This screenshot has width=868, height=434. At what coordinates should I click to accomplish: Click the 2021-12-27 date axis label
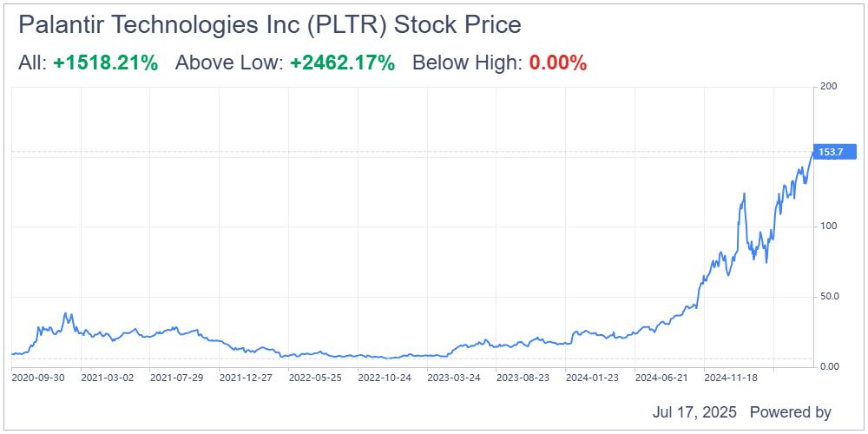tap(246, 378)
